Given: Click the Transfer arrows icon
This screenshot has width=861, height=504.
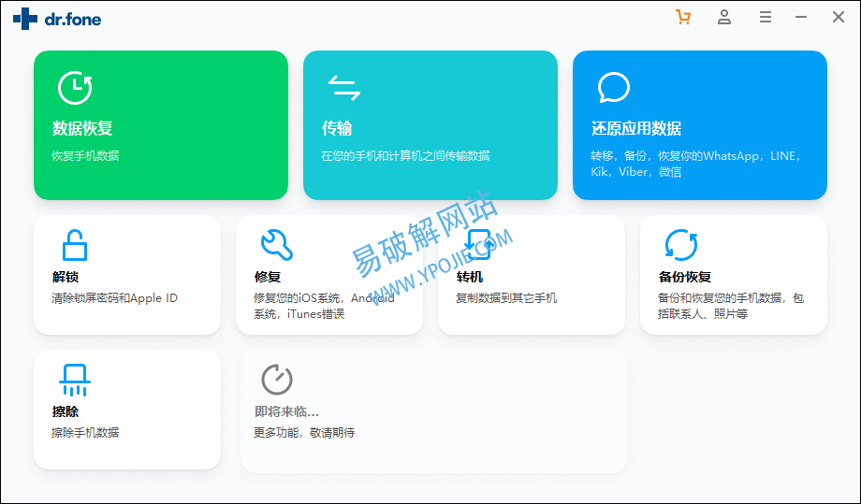Looking at the screenshot, I should click(343, 89).
